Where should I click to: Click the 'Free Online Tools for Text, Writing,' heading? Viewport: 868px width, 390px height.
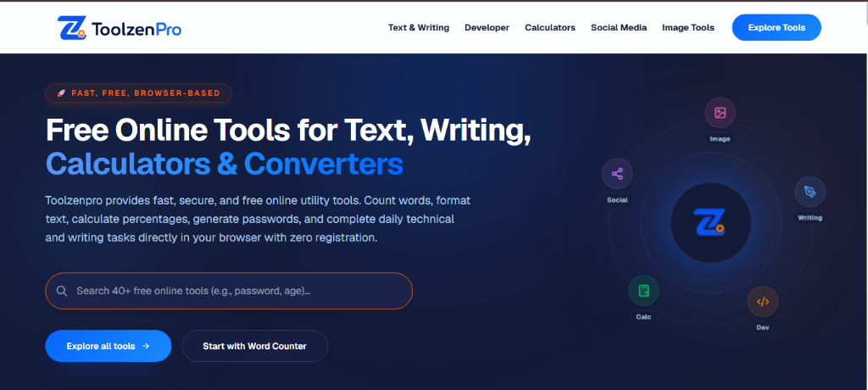[288, 131]
